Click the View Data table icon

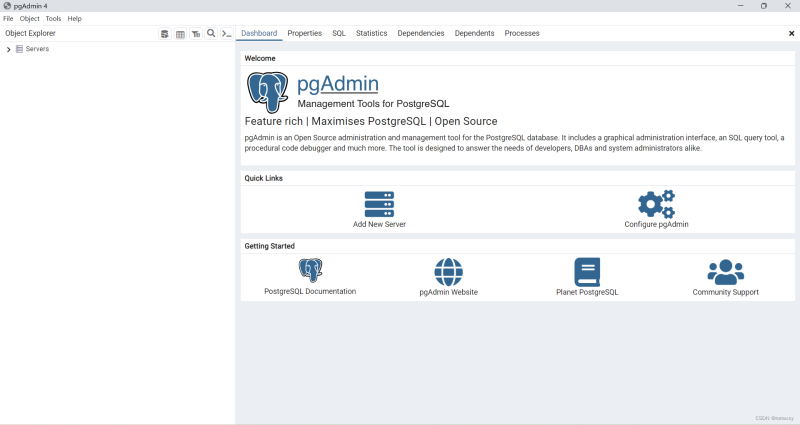(x=180, y=34)
